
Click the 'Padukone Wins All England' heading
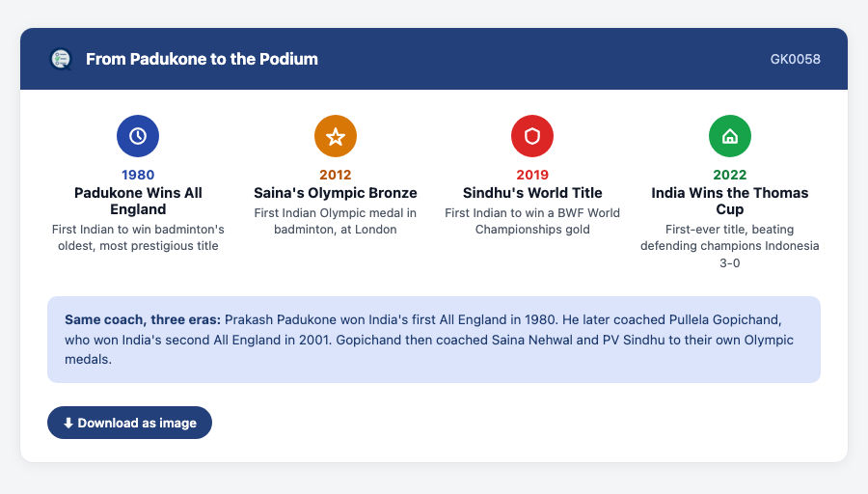(x=138, y=201)
